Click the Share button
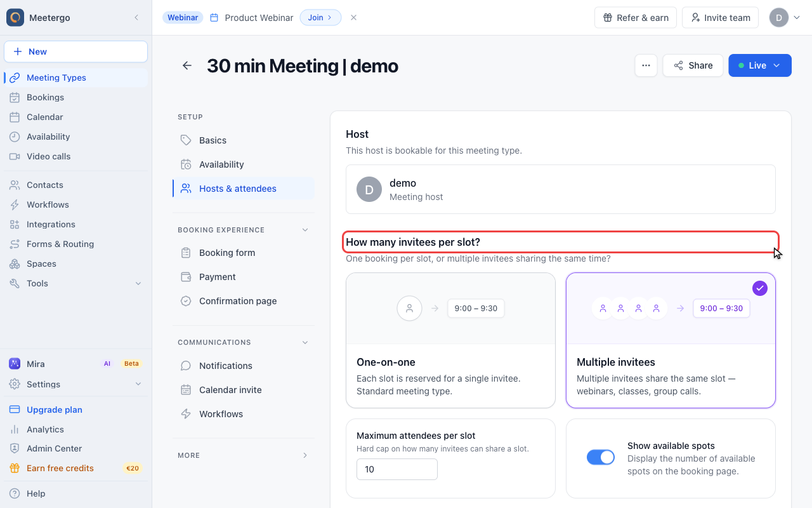812x508 pixels. click(693, 65)
